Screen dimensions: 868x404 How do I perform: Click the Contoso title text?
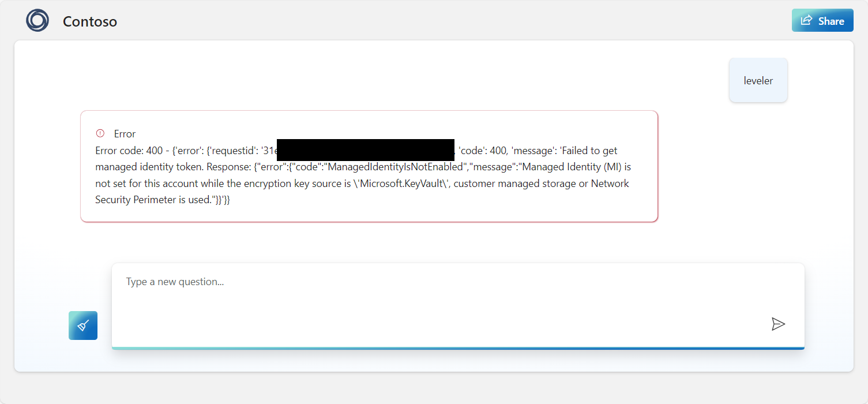tap(89, 21)
